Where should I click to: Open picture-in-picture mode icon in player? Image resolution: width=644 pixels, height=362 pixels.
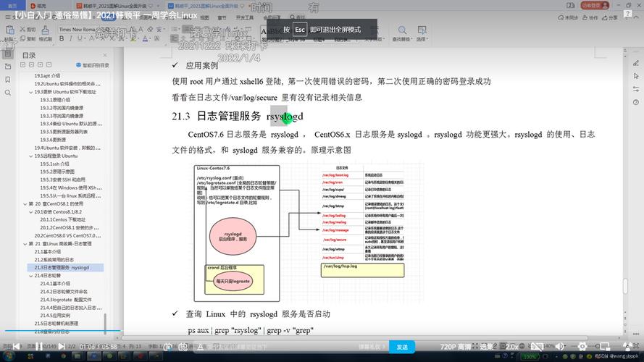tap(605, 346)
